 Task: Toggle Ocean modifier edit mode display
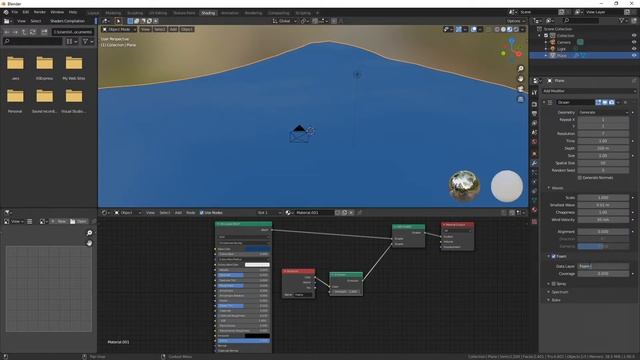coord(598,102)
